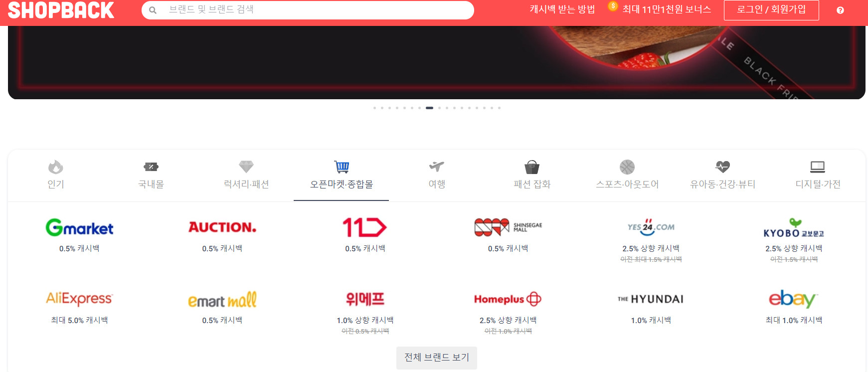Viewport: 868px width, 372px height.
Task: Click 위메프's 1.0% 상향 캐시백 text
Action: coord(365,320)
